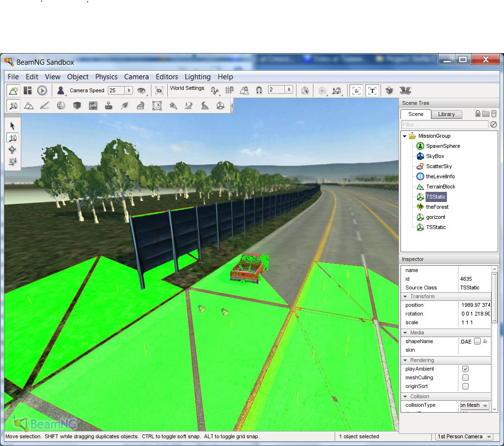
Task: Toggle the object bounding box select icon
Action: [x=305, y=91]
